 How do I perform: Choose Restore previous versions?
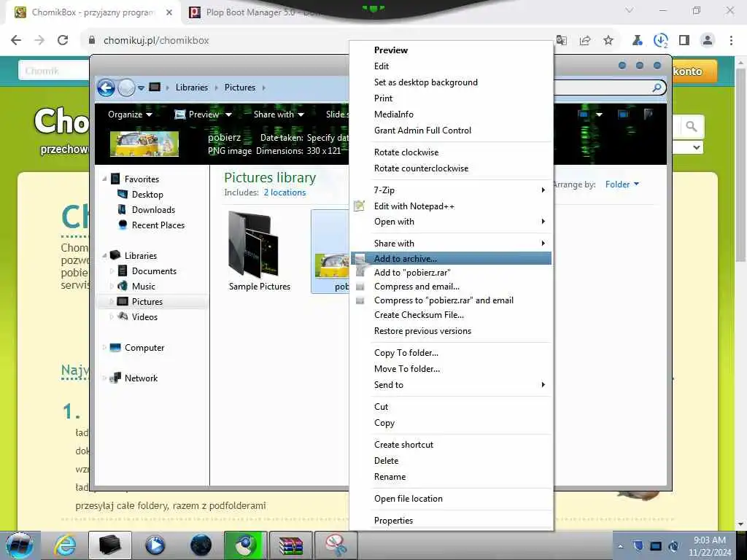pos(451,331)
